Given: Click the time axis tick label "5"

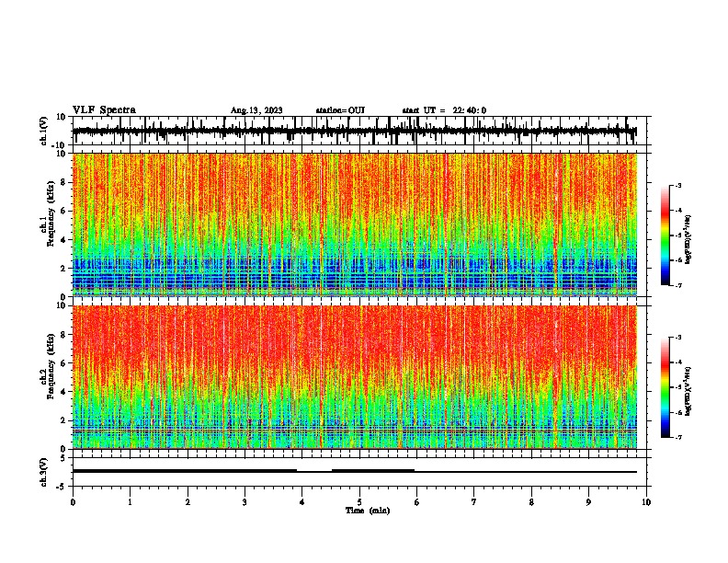Looking at the screenshot, I should [x=359, y=502].
